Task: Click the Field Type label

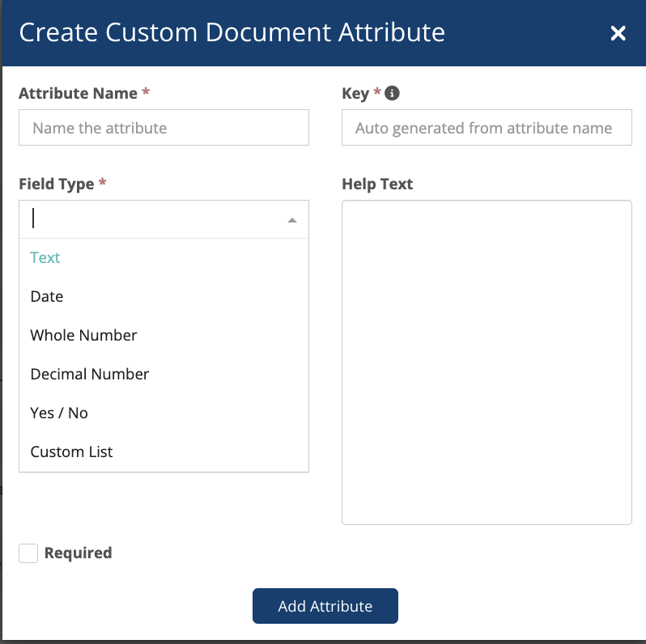Action: (57, 184)
